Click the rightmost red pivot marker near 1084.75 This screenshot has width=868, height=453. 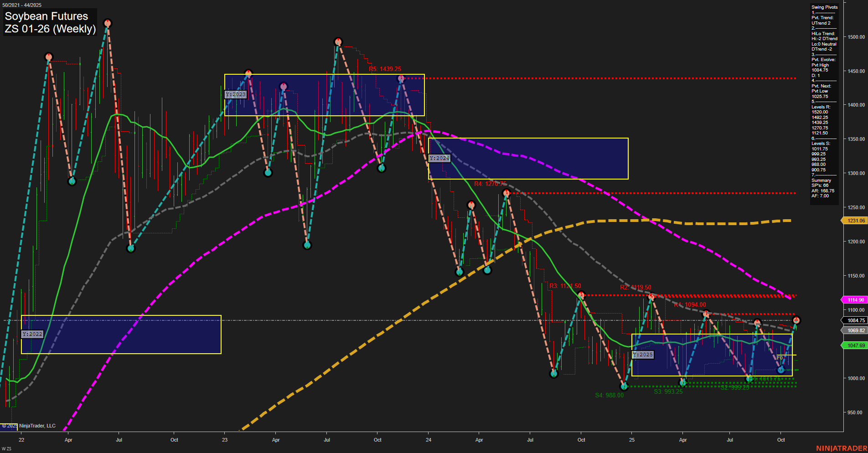(796, 320)
